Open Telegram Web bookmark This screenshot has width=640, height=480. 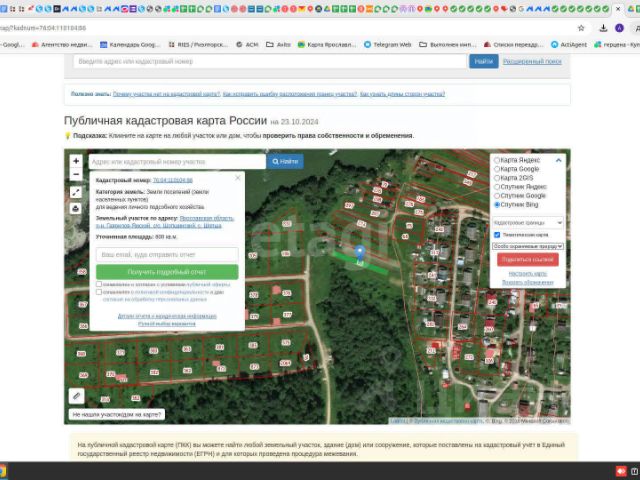click(388, 44)
